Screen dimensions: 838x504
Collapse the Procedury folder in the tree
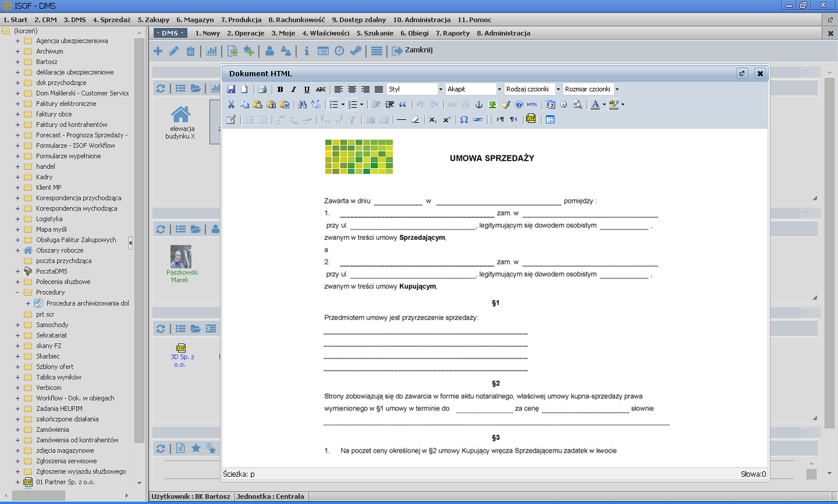[x=17, y=292]
